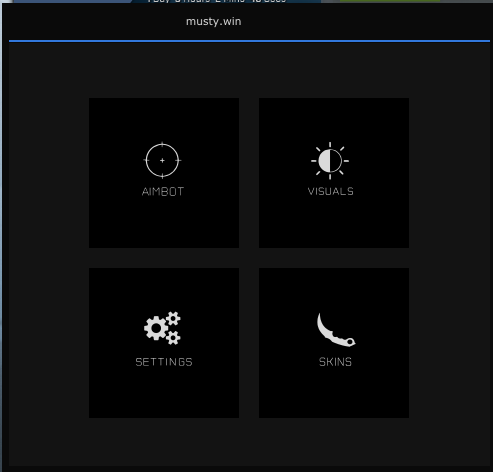
Task: Open the VISUALS section tile
Action: tap(334, 173)
